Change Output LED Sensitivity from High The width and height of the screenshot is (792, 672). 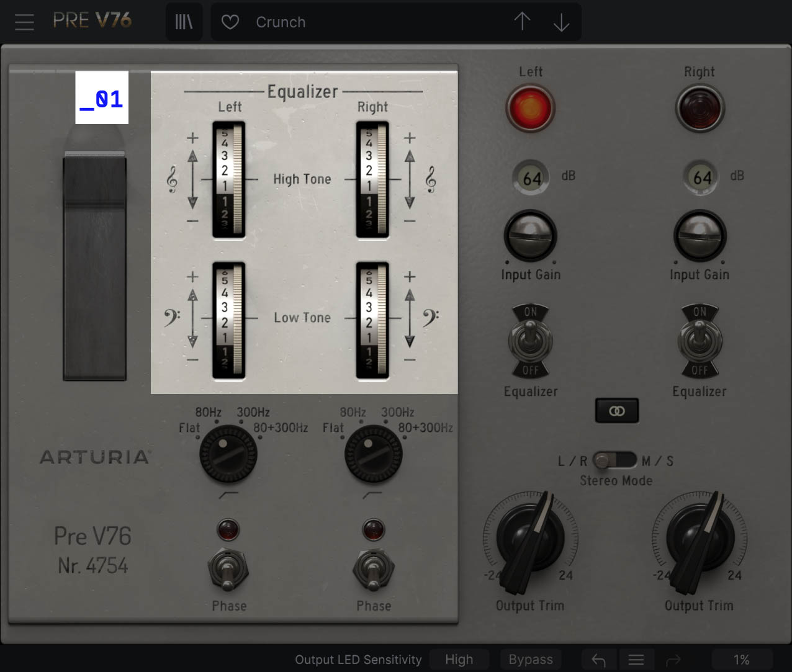pyautogui.click(x=459, y=660)
